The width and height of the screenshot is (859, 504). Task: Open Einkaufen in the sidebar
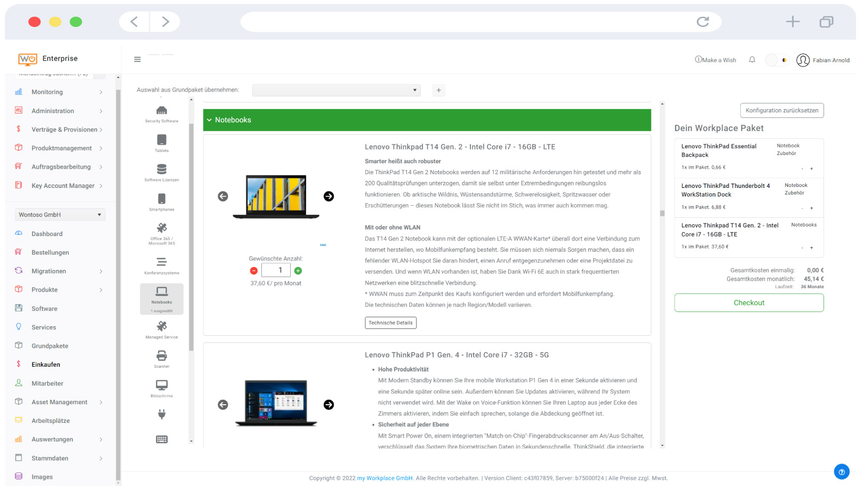click(x=46, y=364)
